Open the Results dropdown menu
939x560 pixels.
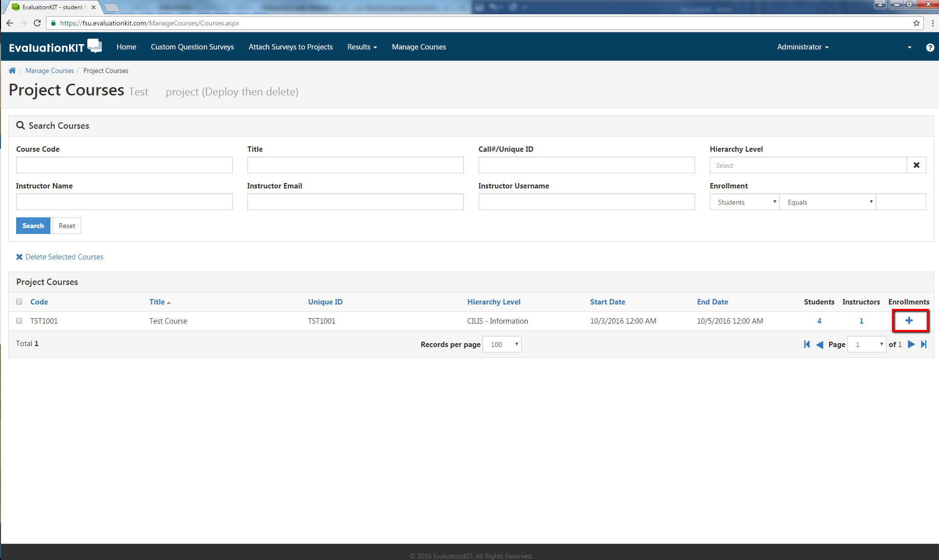click(x=362, y=47)
